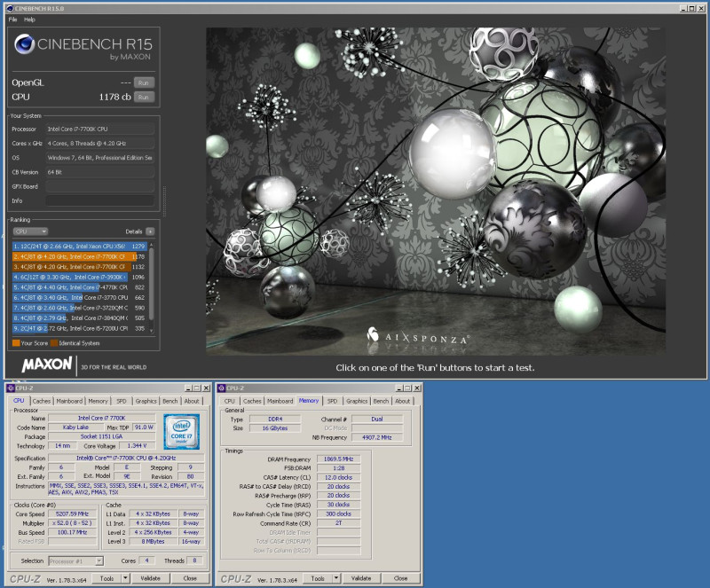Click left CPU-Z title bar icon
Screen dimensions: 710x588
click(11, 388)
